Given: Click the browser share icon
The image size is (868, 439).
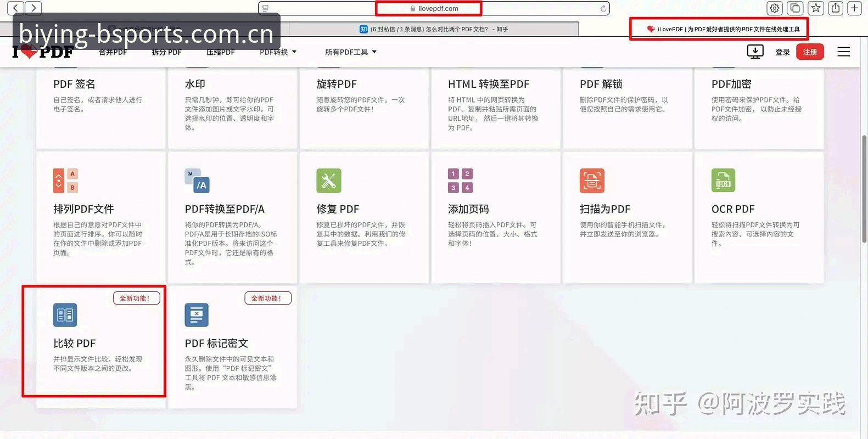Looking at the screenshot, I should point(836,8).
